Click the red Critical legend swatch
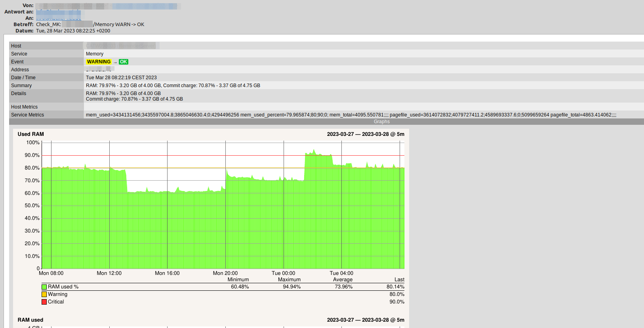 [44, 302]
